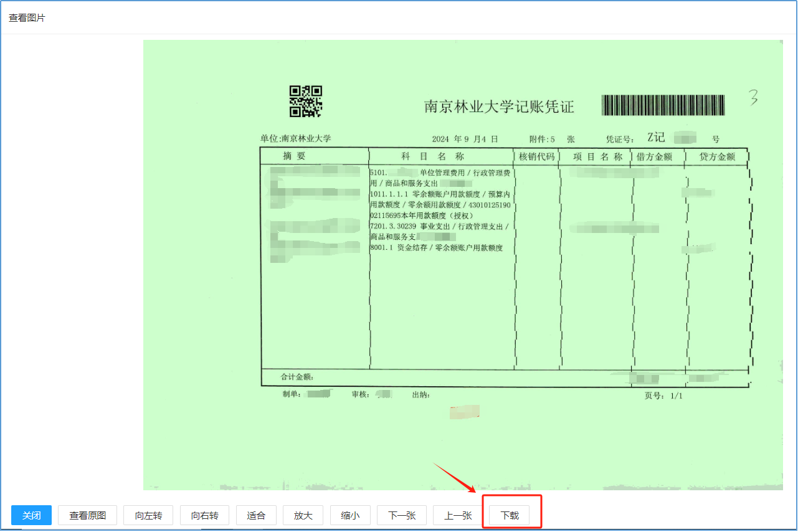798x532 pixels.
Task: Click the 借方金额 column header
Action: click(654, 157)
